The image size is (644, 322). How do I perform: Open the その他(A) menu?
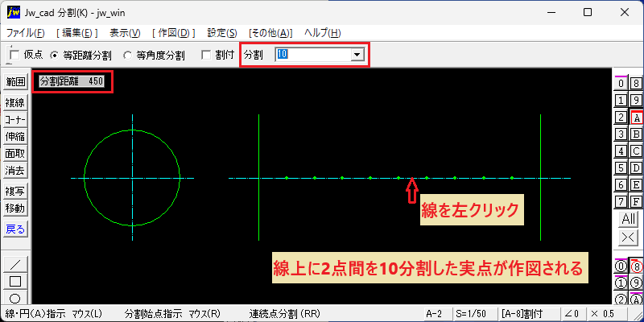click(270, 33)
